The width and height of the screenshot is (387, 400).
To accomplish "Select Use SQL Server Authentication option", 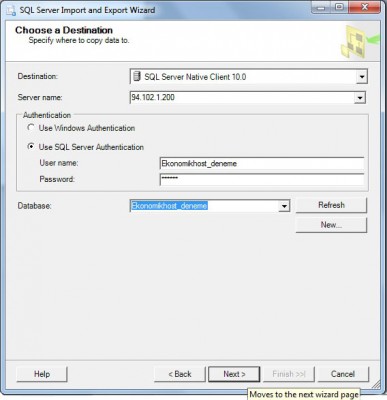I will (31, 147).
